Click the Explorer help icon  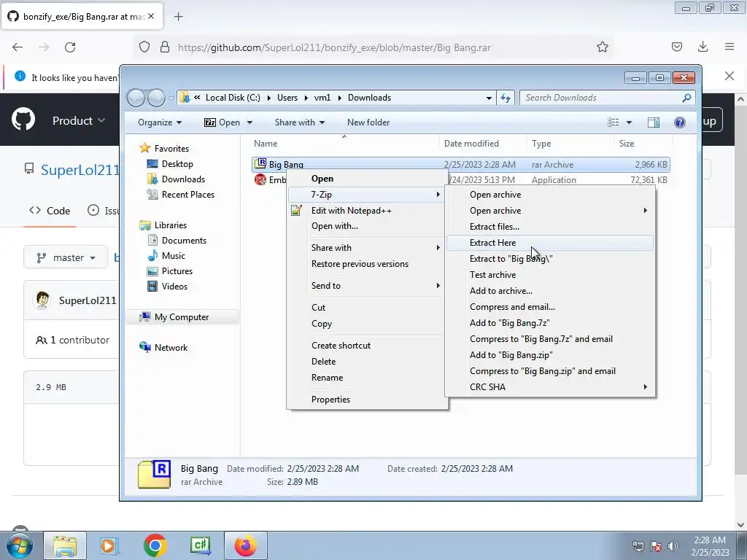click(680, 122)
